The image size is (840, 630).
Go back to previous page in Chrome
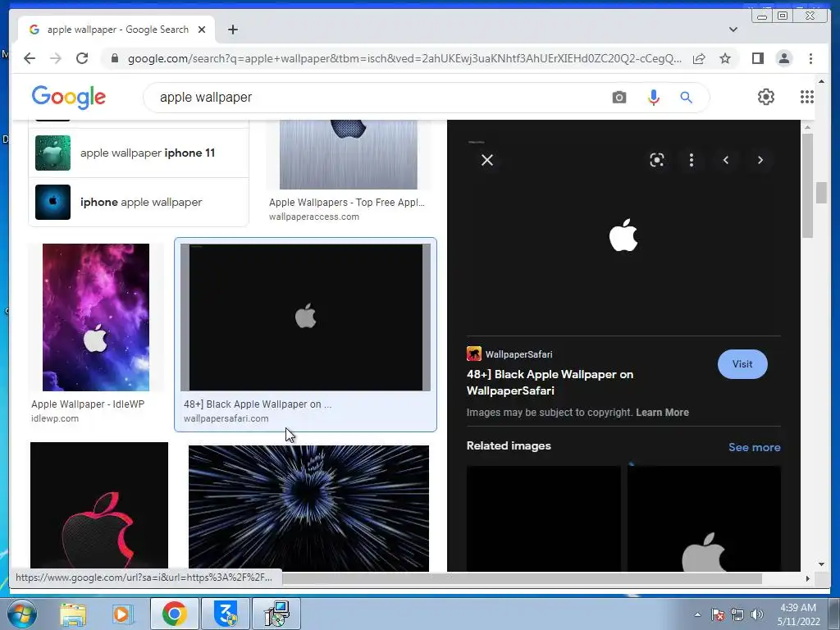click(x=30, y=58)
